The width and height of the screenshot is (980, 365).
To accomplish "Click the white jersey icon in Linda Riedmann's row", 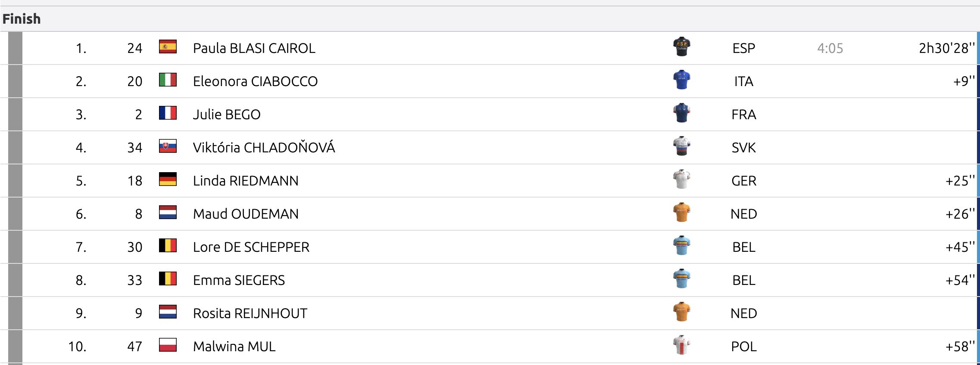I will pyautogui.click(x=681, y=179).
